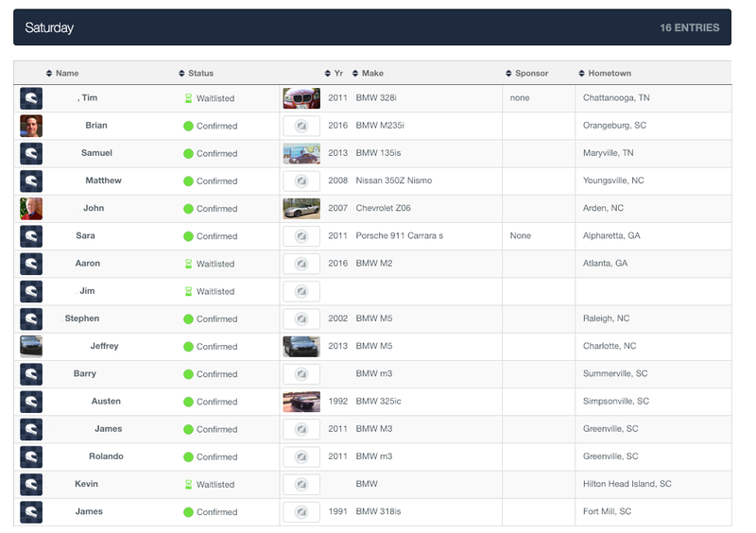The height and width of the screenshot is (533, 756).
Task: Open entrant Austen's name link
Action: [106, 402]
